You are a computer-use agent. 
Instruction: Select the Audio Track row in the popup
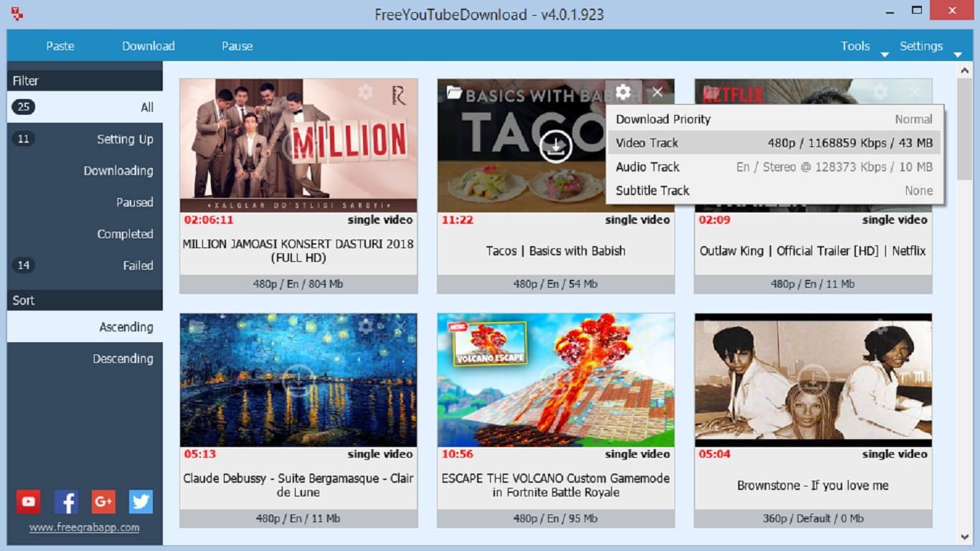click(x=774, y=166)
